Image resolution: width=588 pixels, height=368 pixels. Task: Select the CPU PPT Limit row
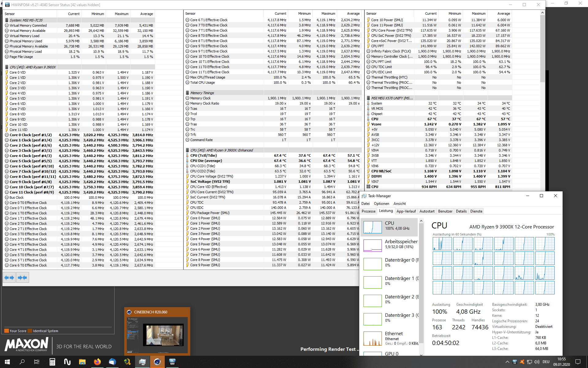439,62
